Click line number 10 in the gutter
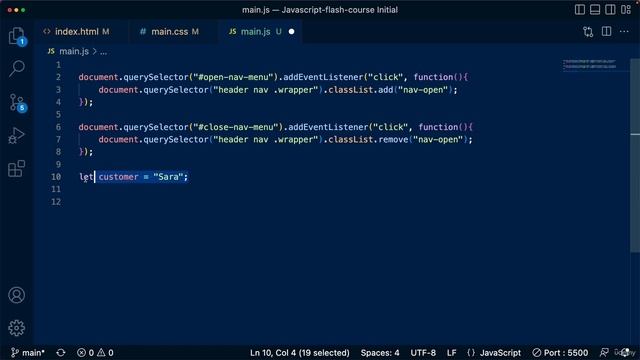Screen dimensions: 640x360 point(56,177)
